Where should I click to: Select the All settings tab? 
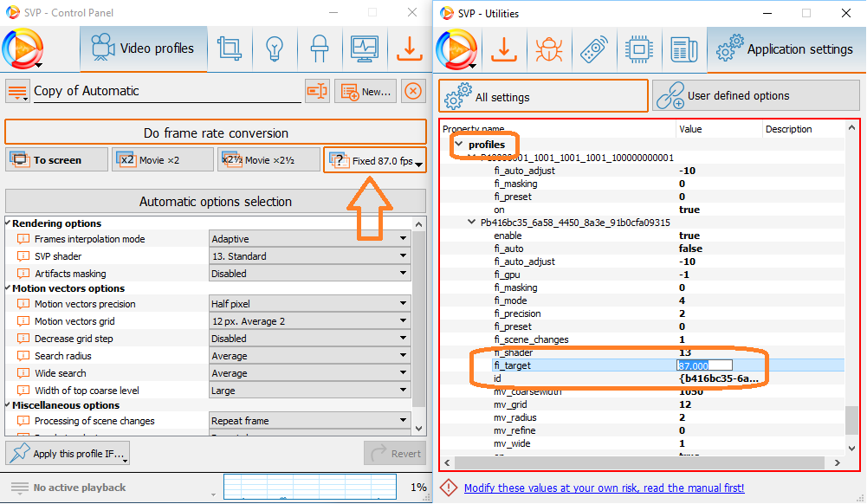pos(543,96)
